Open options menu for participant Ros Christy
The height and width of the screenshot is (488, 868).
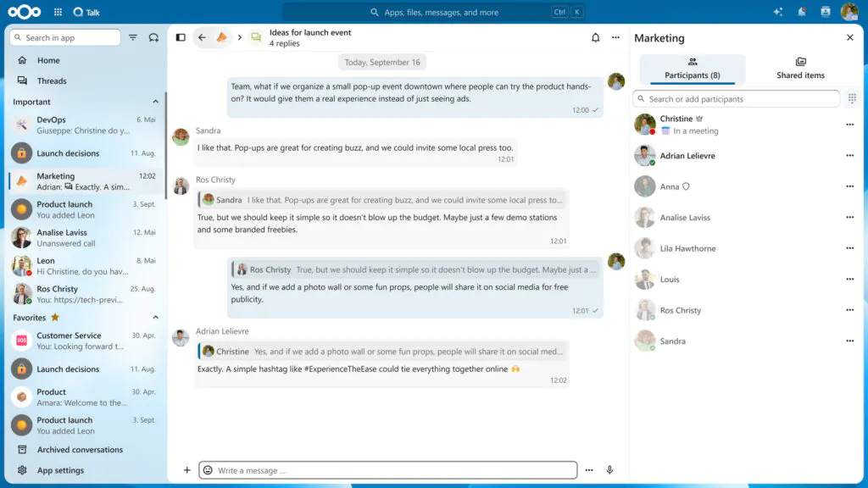coord(849,310)
